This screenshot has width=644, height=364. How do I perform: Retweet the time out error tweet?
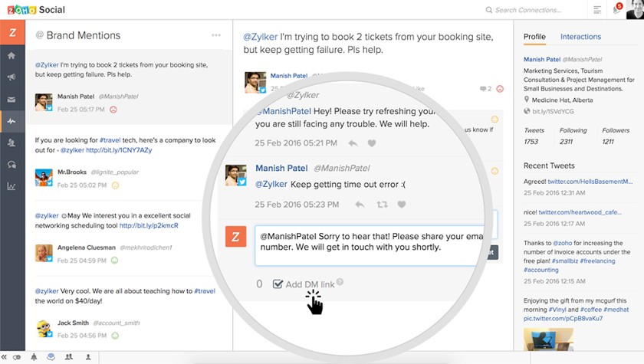click(383, 205)
